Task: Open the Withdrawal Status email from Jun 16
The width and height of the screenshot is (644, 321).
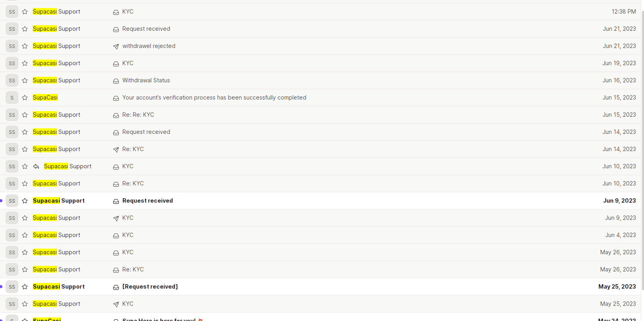Action: 146,80
